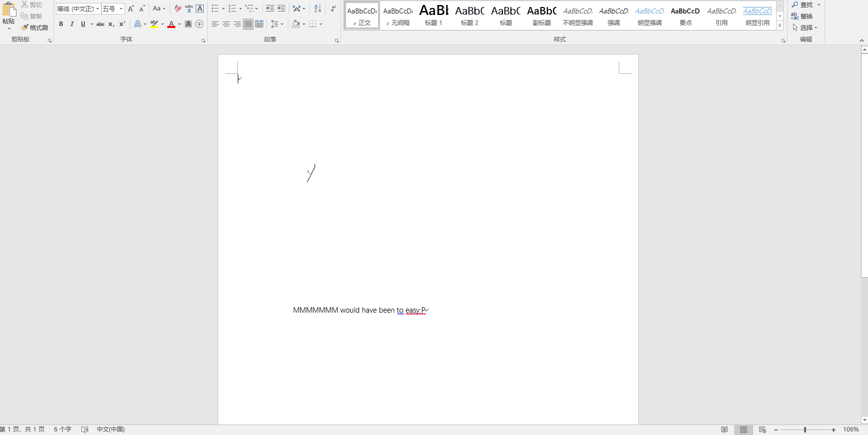Click the zoom slider handle in status bar
The width and height of the screenshot is (868, 435).
[805, 430]
